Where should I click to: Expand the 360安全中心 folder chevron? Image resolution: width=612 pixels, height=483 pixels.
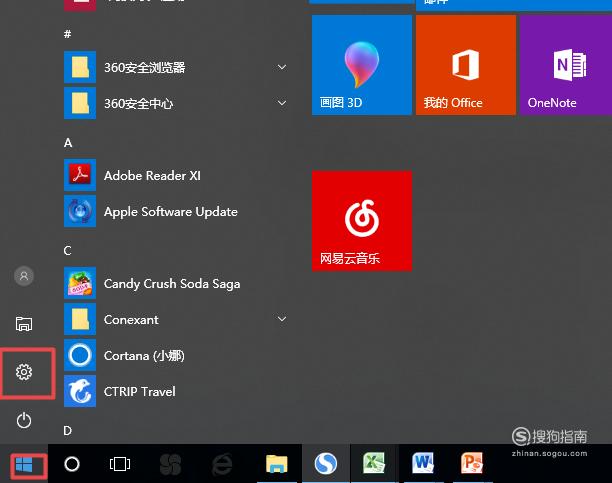point(282,103)
